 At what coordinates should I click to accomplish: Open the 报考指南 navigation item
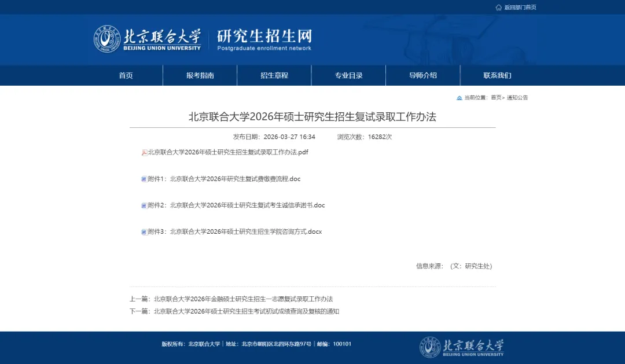point(200,75)
